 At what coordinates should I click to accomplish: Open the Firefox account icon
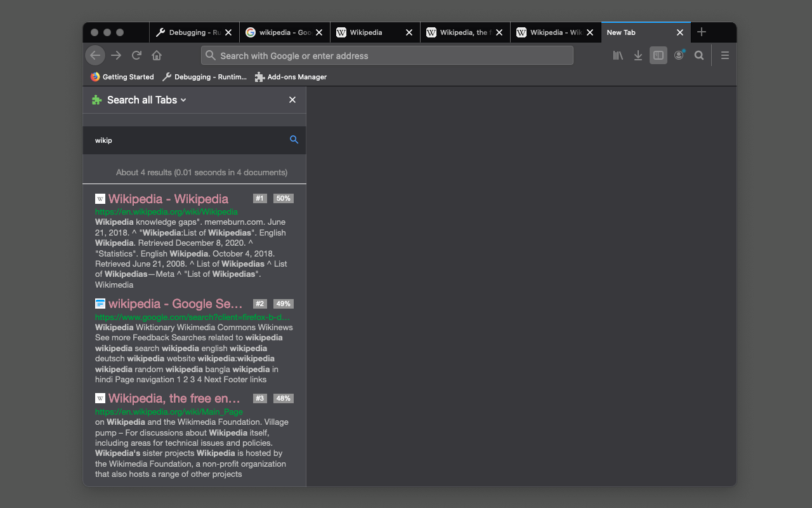(679, 55)
